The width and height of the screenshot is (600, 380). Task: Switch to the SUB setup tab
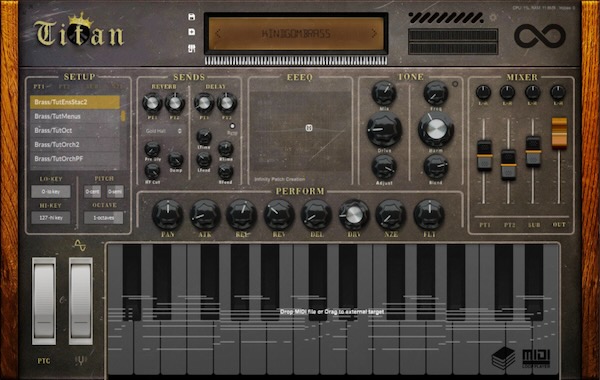click(92, 87)
